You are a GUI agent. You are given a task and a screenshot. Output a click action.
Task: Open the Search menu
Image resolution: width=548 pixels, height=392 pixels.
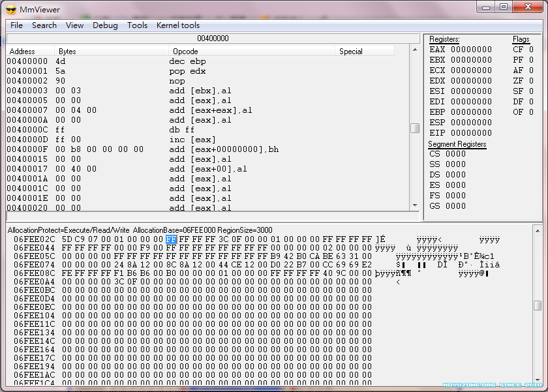(x=44, y=25)
